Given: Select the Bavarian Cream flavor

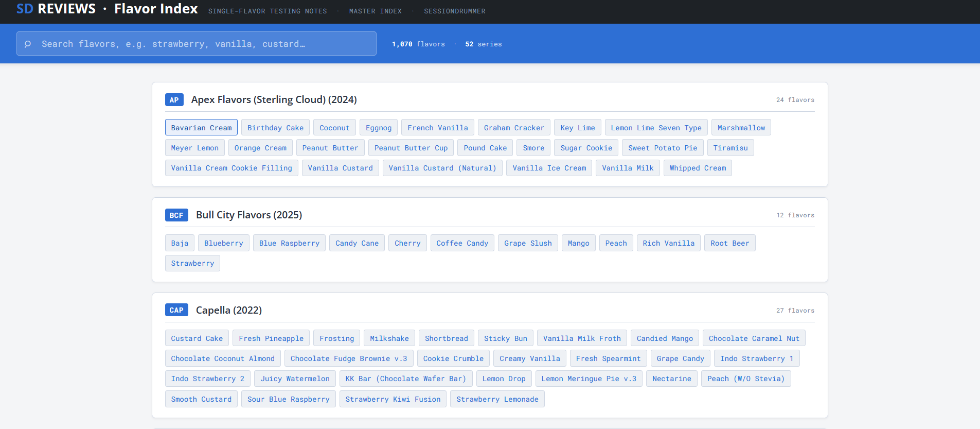Looking at the screenshot, I should (x=201, y=128).
